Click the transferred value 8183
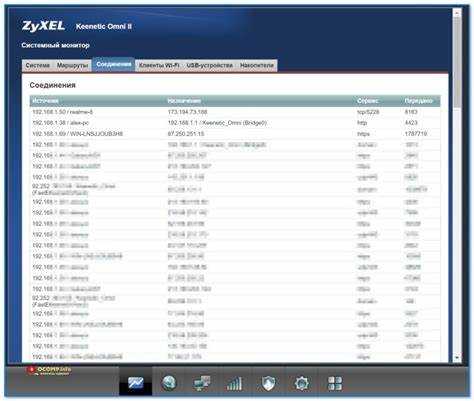The height and width of the screenshot is (401, 474). [x=411, y=112]
